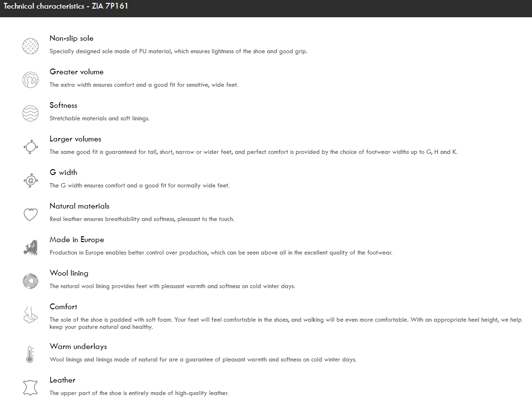Click the G width icon
The image size is (532, 407).
(31, 180)
